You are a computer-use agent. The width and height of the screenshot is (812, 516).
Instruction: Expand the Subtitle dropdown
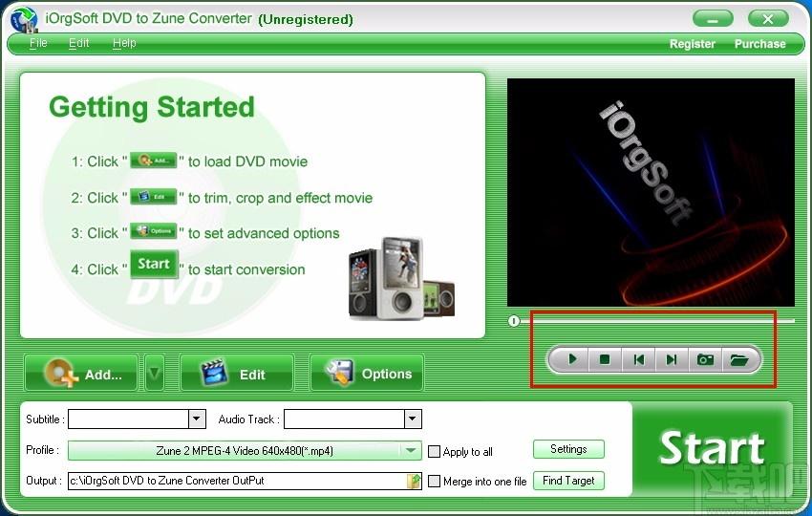197,419
